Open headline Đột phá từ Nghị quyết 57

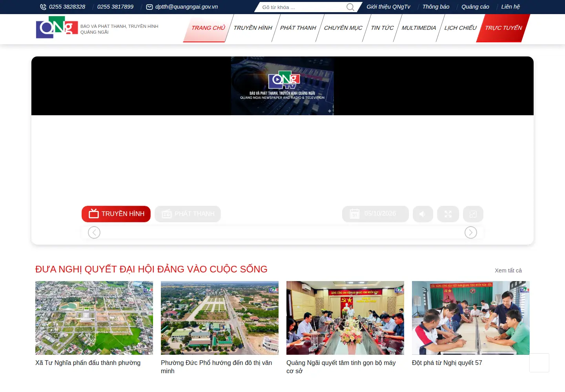(x=447, y=363)
